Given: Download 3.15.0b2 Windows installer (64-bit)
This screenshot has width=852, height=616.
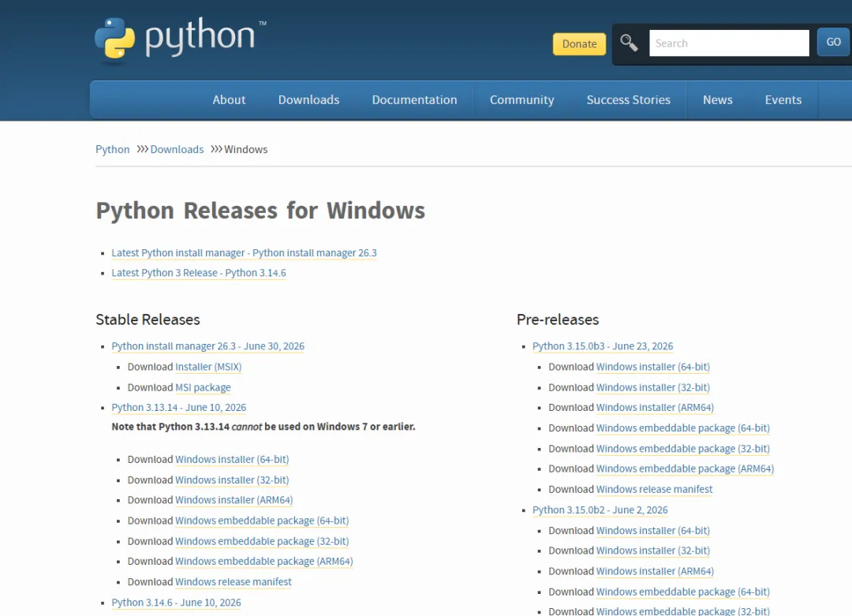Looking at the screenshot, I should [653, 532].
